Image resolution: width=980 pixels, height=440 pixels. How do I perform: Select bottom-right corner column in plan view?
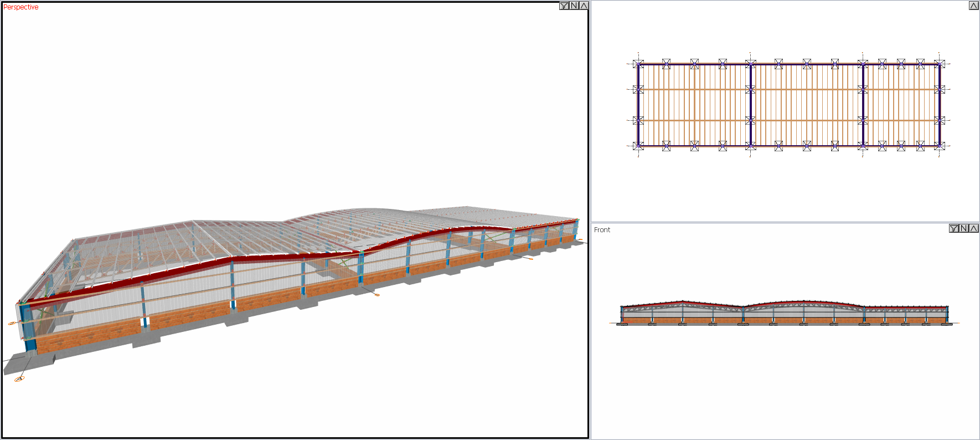click(940, 146)
